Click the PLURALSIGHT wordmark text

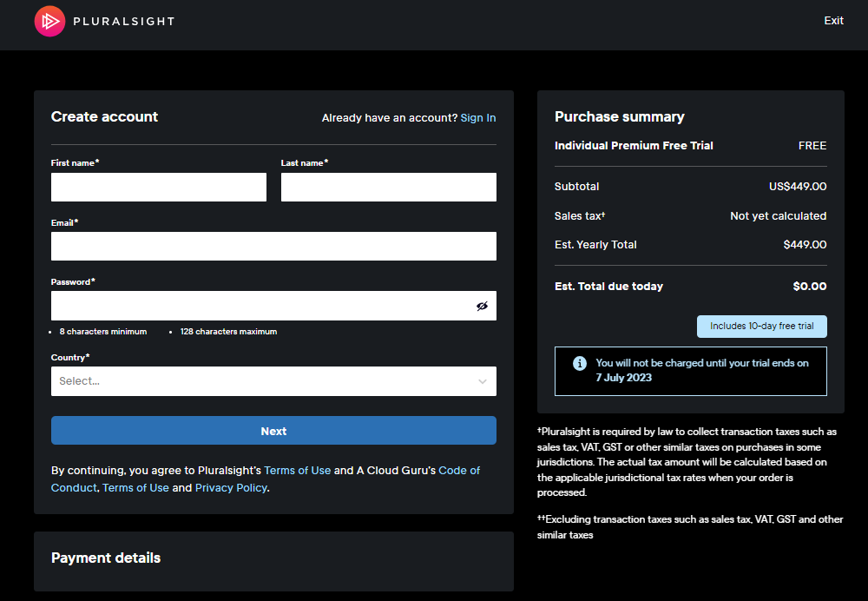(124, 21)
